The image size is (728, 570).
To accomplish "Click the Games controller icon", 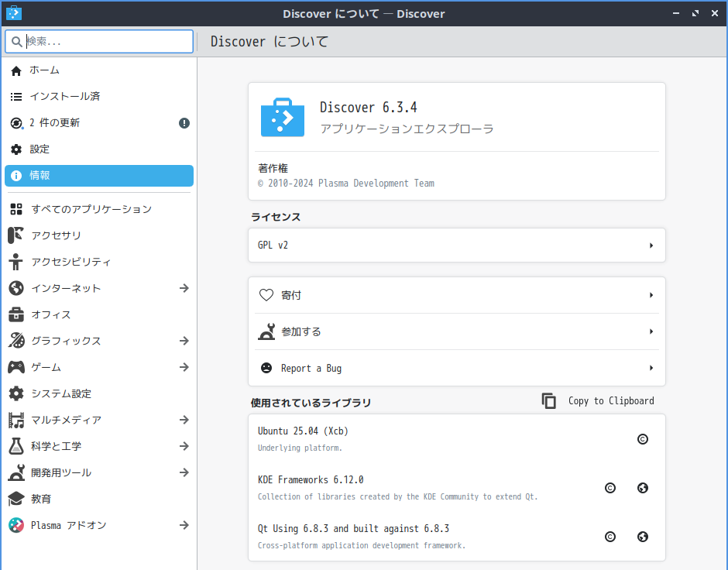I will tap(16, 367).
